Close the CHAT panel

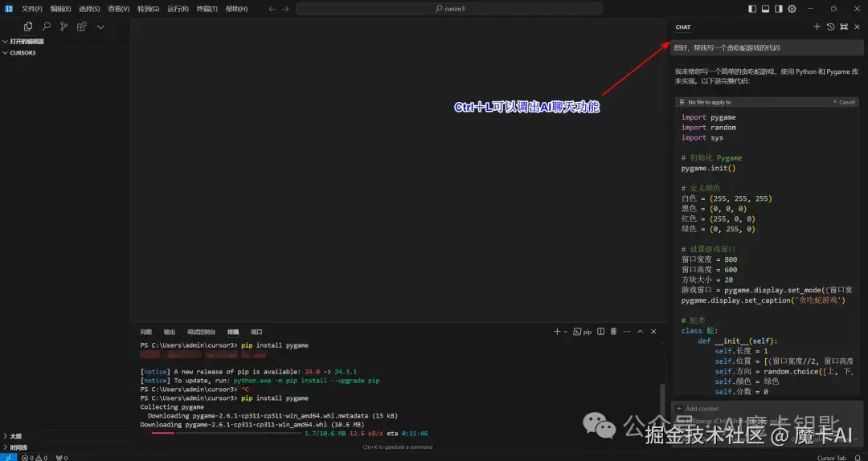[x=857, y=27]
